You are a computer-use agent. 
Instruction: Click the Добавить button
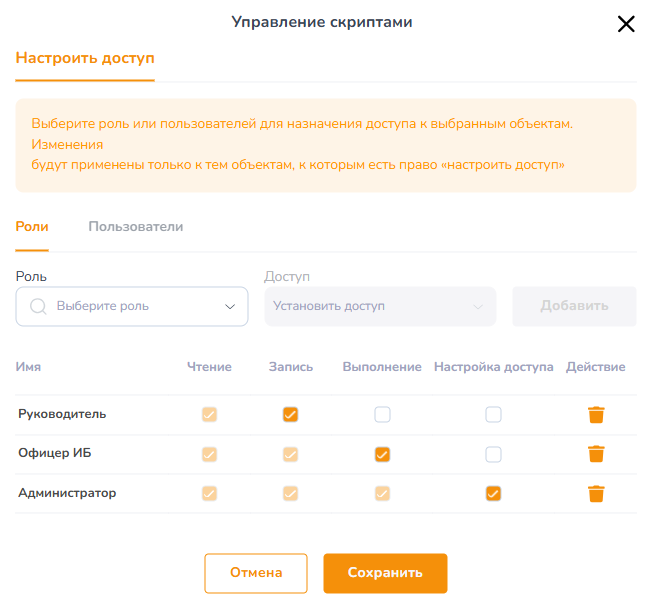(x=574, y=306)
